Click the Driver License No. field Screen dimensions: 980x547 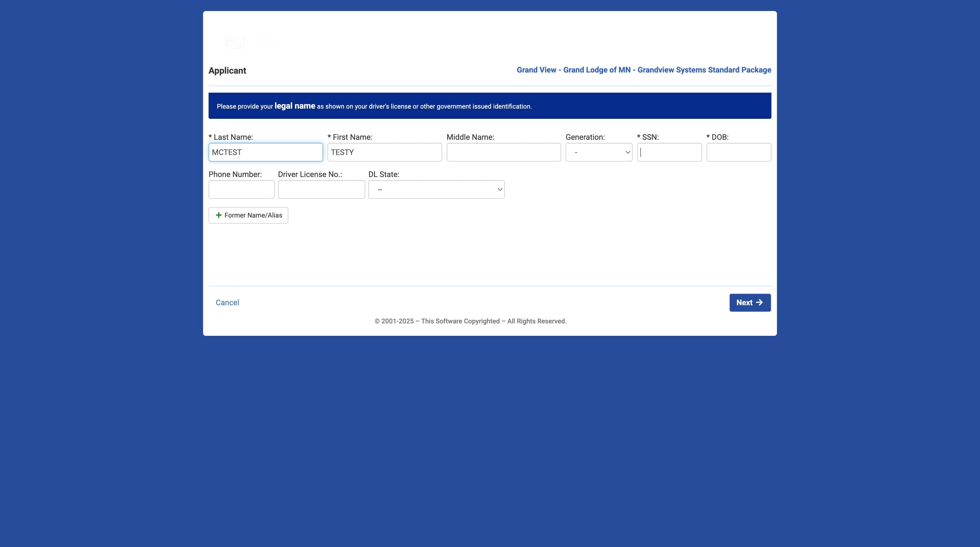click(321, 189)
